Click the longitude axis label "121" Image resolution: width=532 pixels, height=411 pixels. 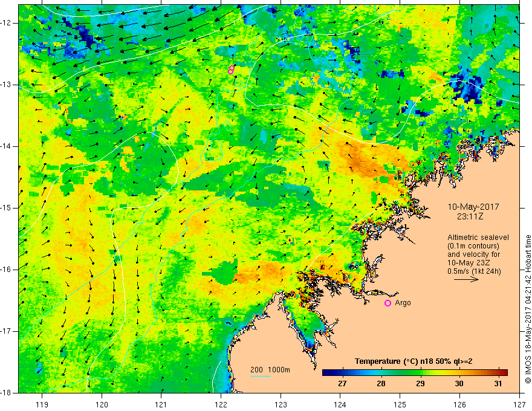click(161, 404)
